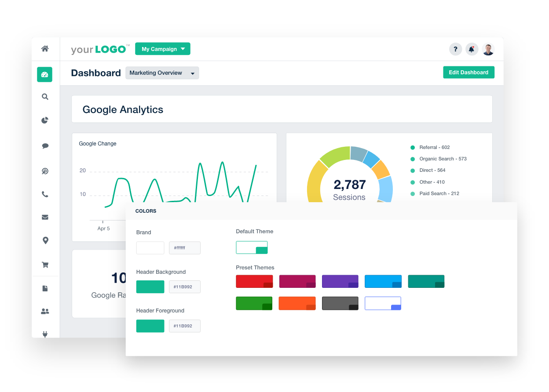Screen dimensions: 549x392
Task: Focus the Brand #ffffff hex field
Action: click(x=185, y=248)
